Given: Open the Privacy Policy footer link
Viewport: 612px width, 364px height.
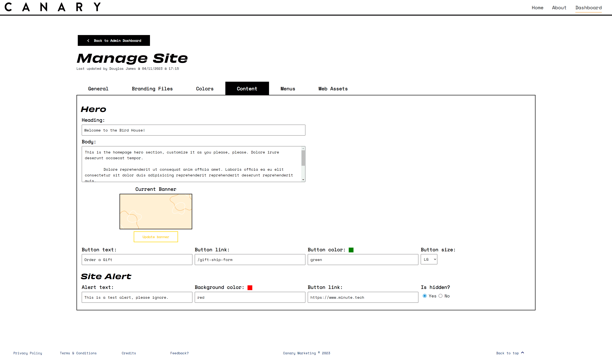Looking at the screenshot, I should (x=28, y=353).
